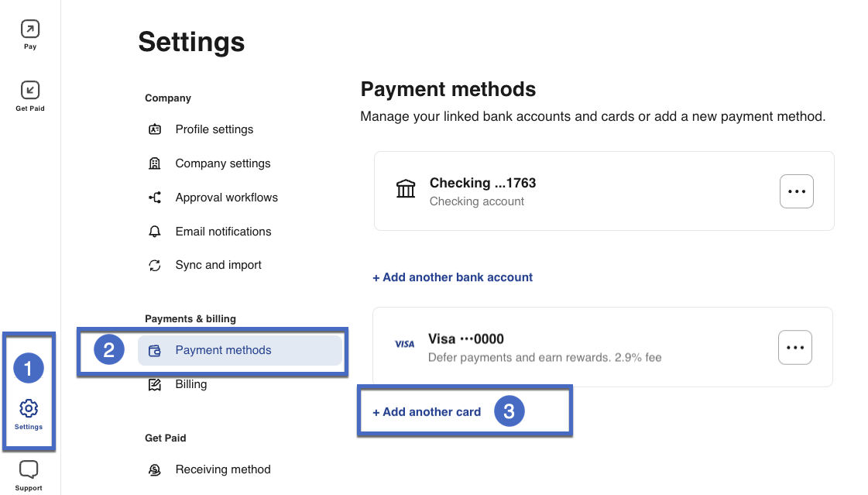The width and height of the screenshot is (868, 495).
Task: Click the Receiving method coin icon
Action: click(x=155, y=469)
